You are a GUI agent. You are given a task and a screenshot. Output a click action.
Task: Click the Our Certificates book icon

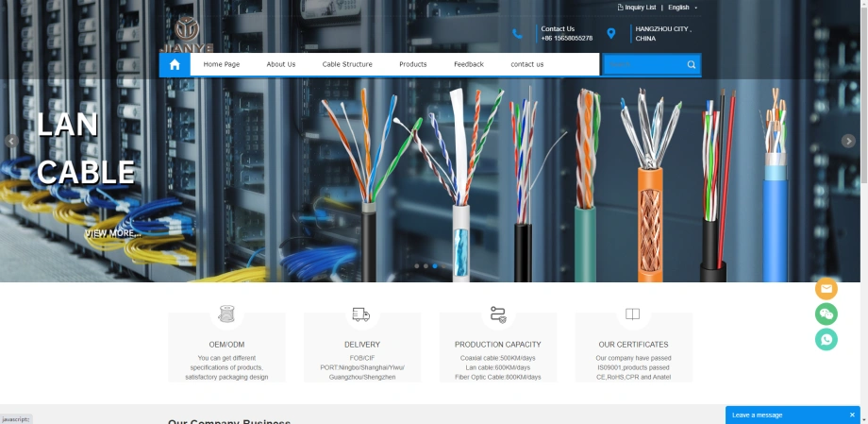pos(632,314)
